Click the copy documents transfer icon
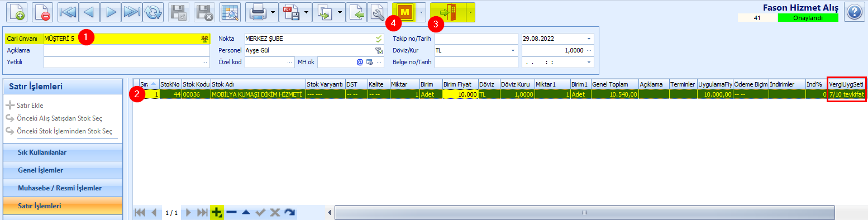This screenshot has width=868, height=220. pos(325,12)
